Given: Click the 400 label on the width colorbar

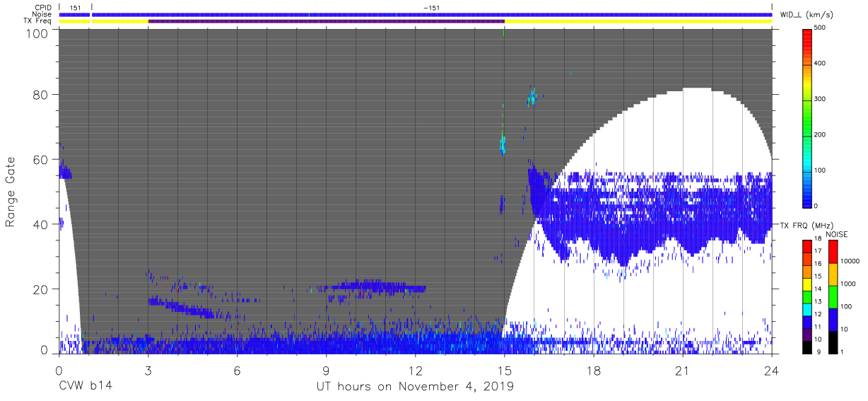Looking at the screenshot, I should coord(820,63).
